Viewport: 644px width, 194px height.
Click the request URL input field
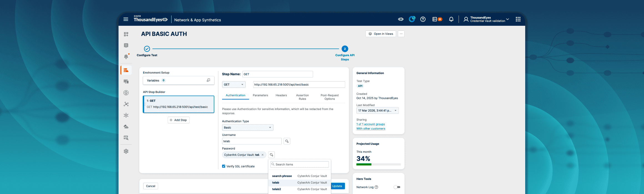(x=299, y=85)
